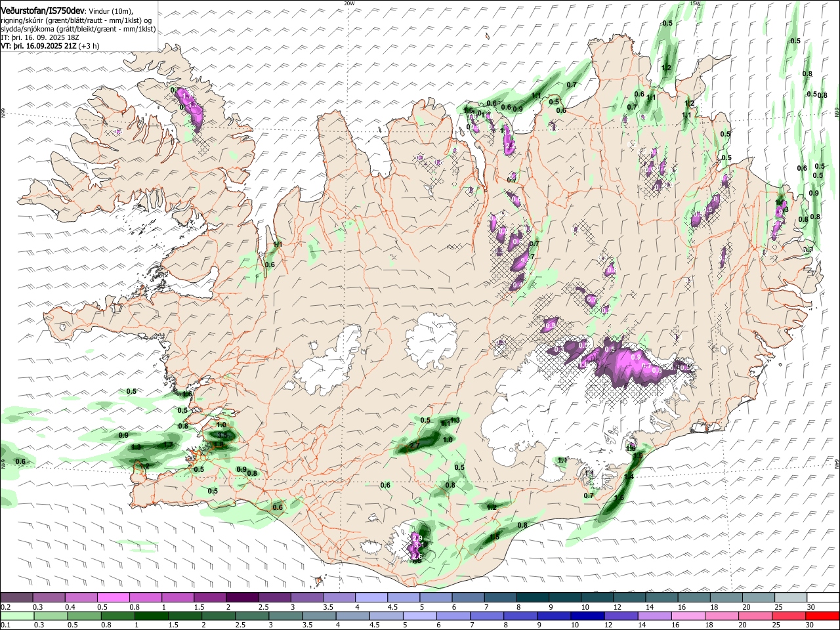Click the '0.1' label in lower legend row

click(x=5, y=625)
